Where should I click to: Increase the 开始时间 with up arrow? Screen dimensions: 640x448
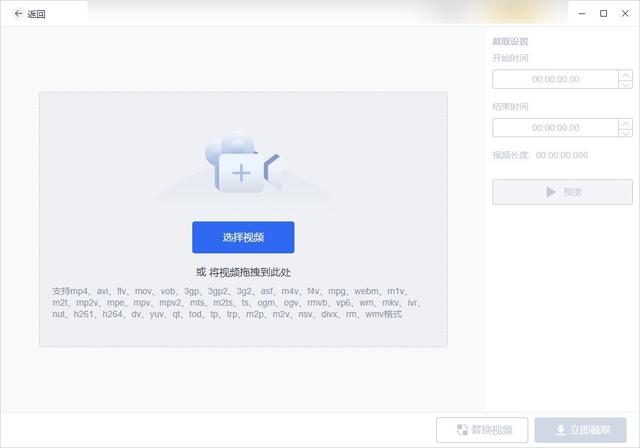pyautogui.click(x=625, y=75)
